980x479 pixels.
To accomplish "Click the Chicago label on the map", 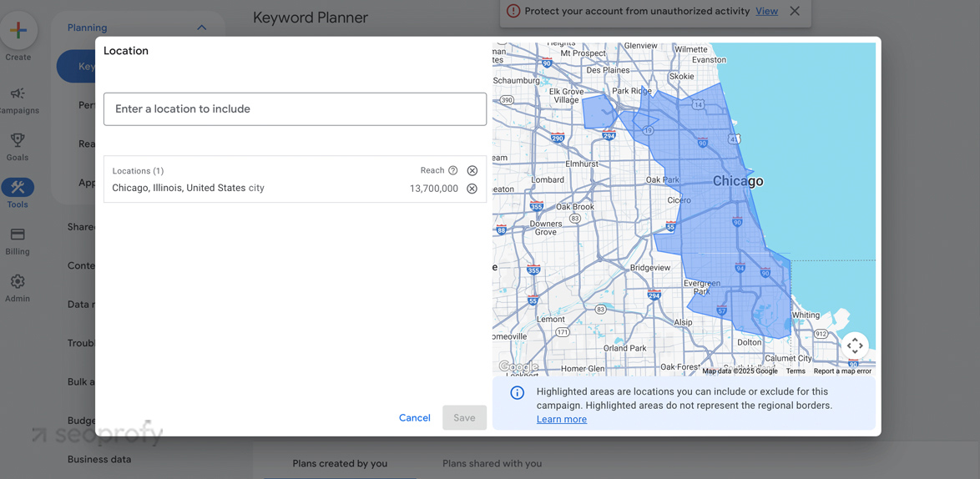I will 738,182.
